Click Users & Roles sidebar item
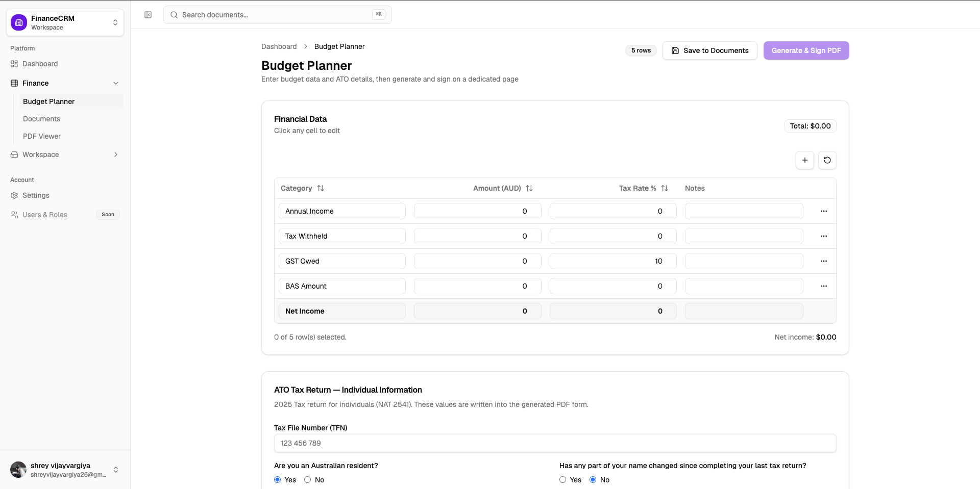Image resolution: width=980 pixels, height=489 pixels. [x=65, y=215]
